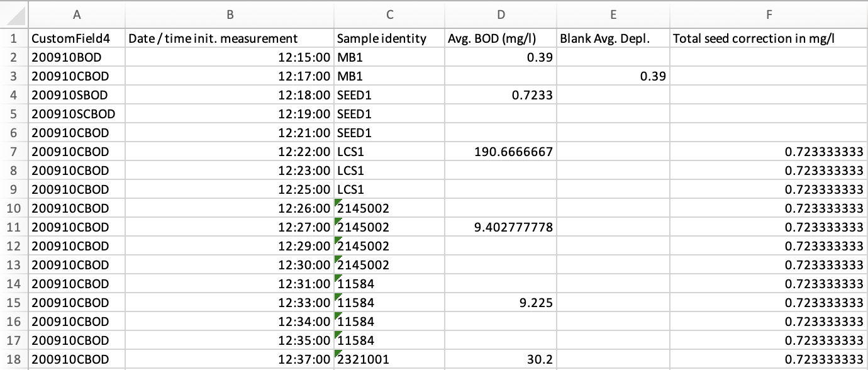The width and height of the screenshot is (868, 370).
Task: Click the SEED1 cell in row 4
Action: tap(389, 94)
